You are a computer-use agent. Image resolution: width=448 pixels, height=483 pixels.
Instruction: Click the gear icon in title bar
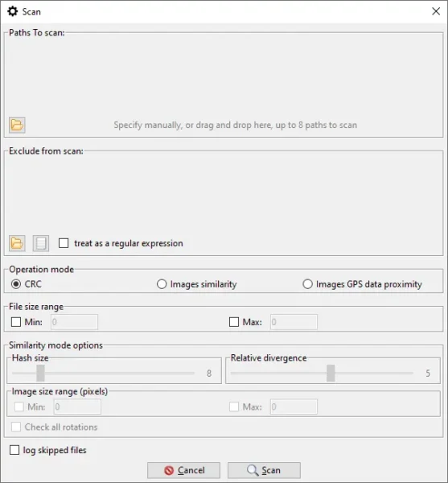tap(13, 12)
